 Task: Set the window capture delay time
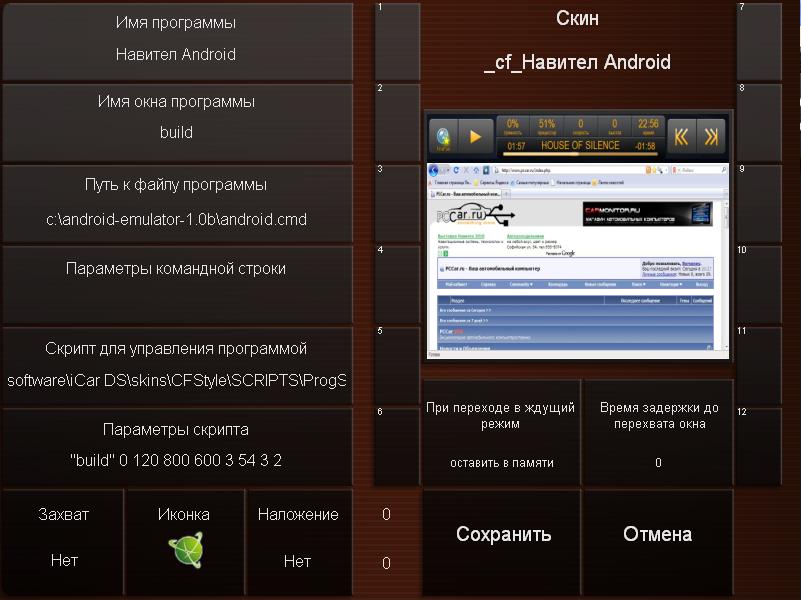click(658, 434)
